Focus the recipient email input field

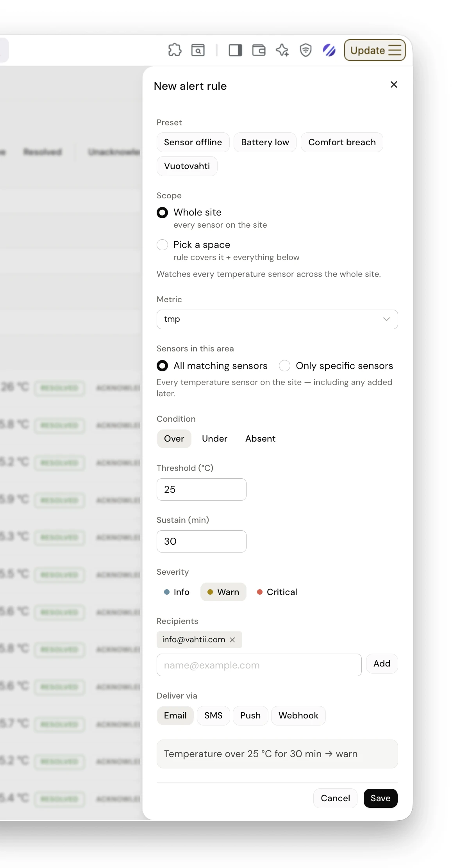click(259, 665)
